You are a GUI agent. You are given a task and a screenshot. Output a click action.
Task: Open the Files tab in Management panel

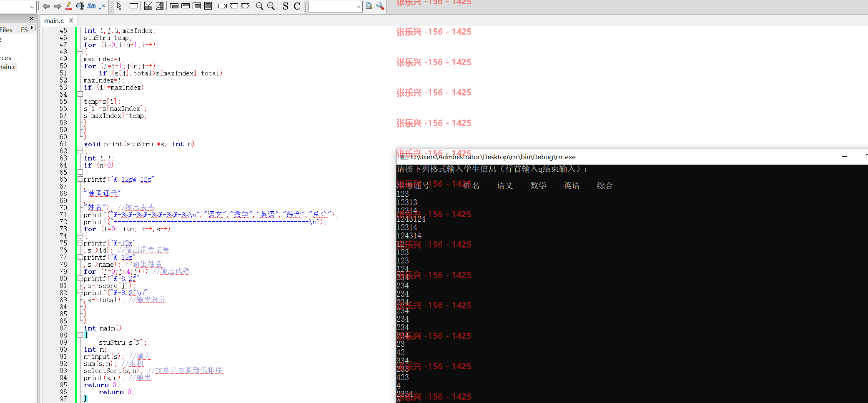6,30
